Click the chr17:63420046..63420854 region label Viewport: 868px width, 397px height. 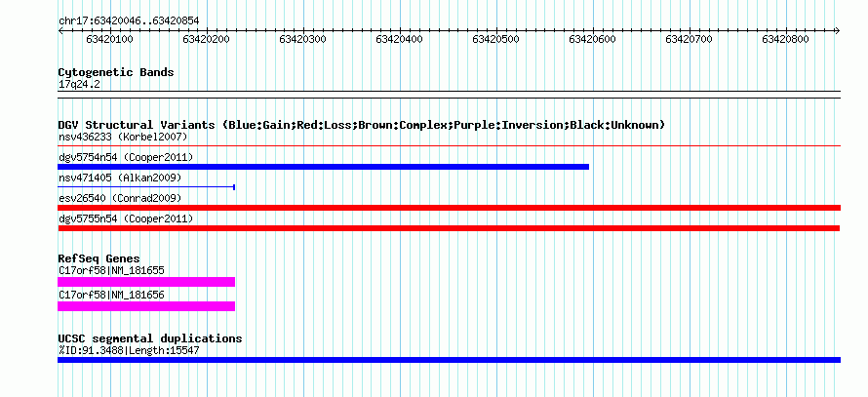coord(129,21)
